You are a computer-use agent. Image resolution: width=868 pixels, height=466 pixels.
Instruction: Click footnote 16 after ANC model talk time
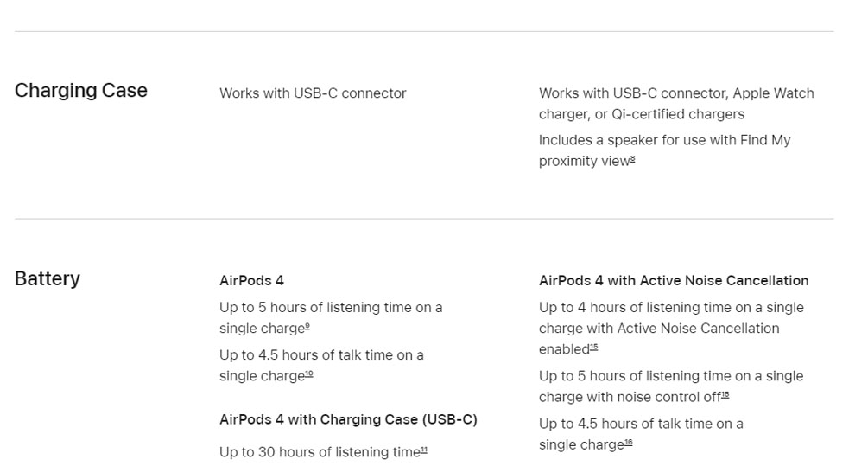(x=629, y=443)
